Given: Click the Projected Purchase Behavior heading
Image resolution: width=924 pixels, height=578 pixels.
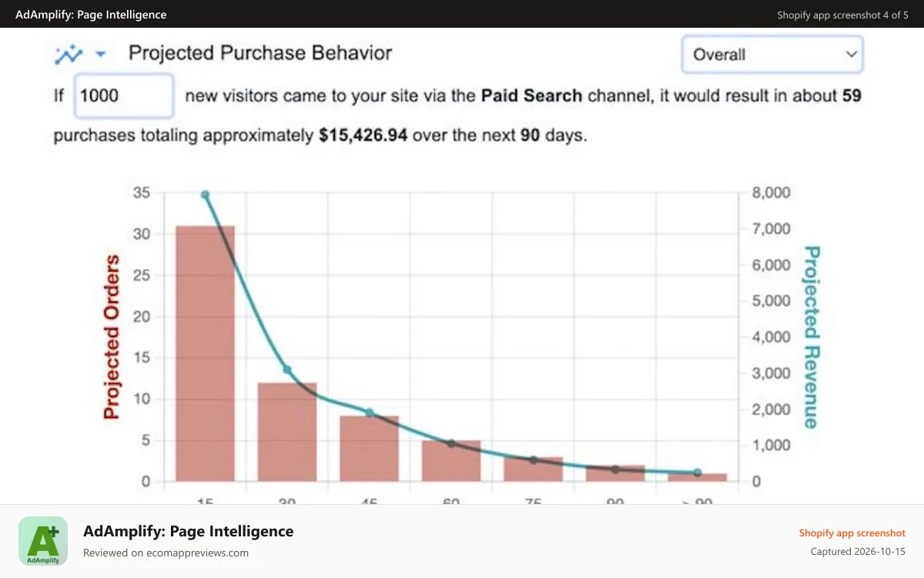Looking at the screenshot, I should (x=260, y=53).
